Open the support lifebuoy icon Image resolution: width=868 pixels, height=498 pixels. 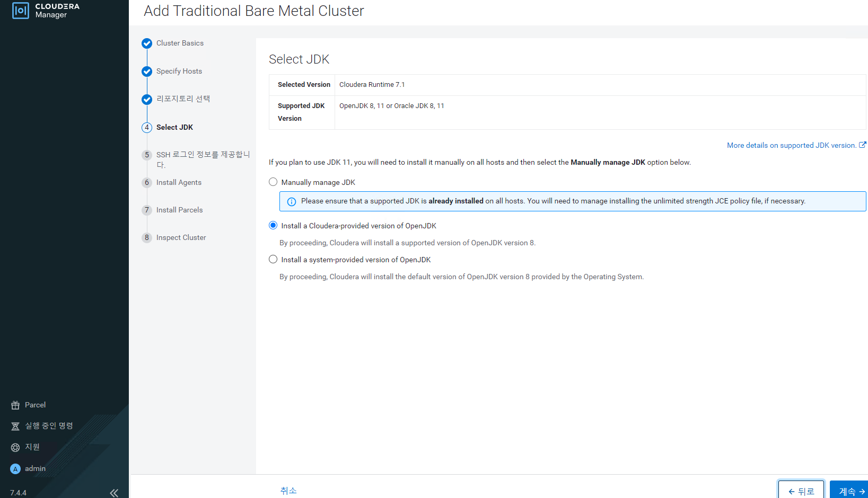pos(15,447)
